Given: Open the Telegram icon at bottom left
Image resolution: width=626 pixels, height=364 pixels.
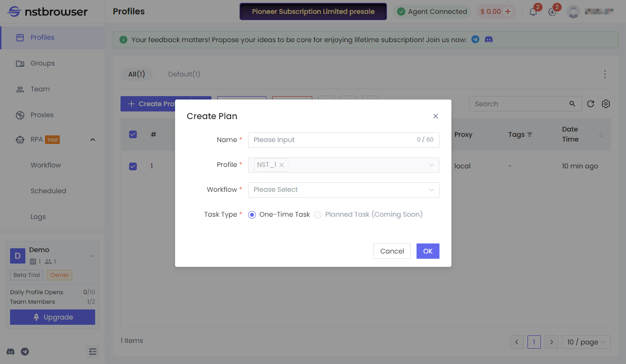Looking at the screenshot, I should (24, 352).
